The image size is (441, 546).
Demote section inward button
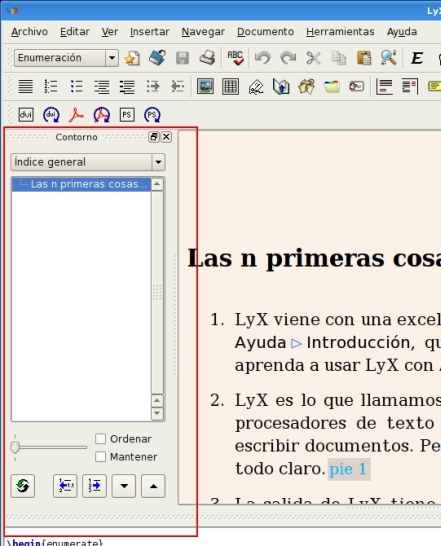[94, 486]
